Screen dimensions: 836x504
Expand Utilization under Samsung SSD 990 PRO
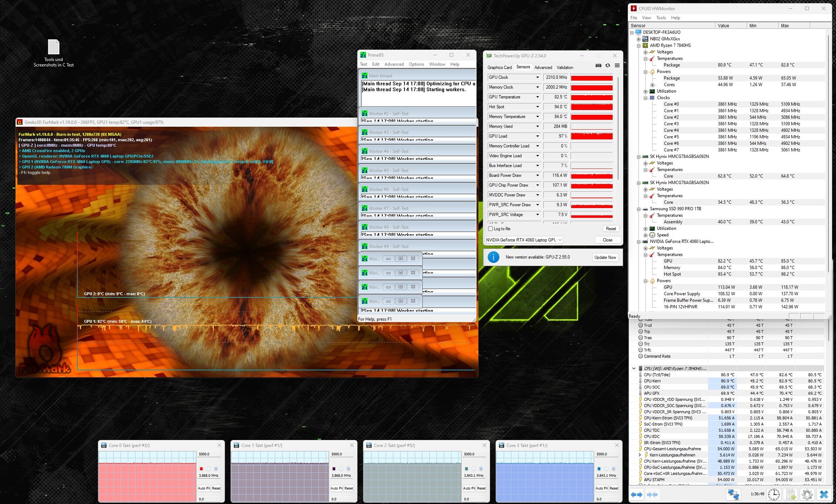pyautogui.click(x=646, y=228)
